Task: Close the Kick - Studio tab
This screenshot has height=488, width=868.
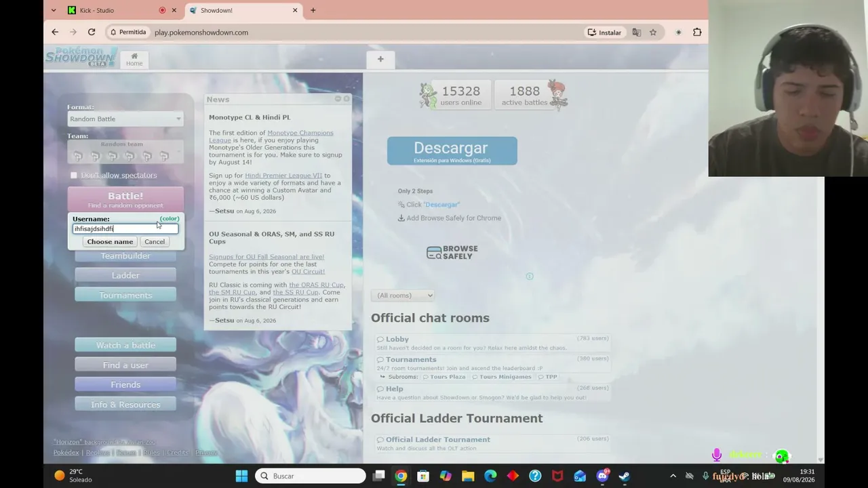Action: (x=174, y=10)
